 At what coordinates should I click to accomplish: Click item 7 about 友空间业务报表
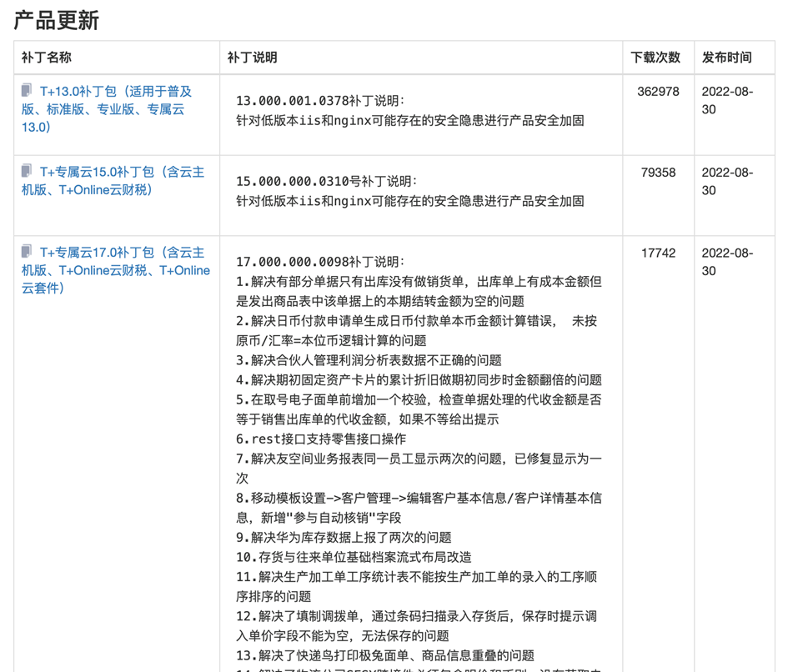419,469
